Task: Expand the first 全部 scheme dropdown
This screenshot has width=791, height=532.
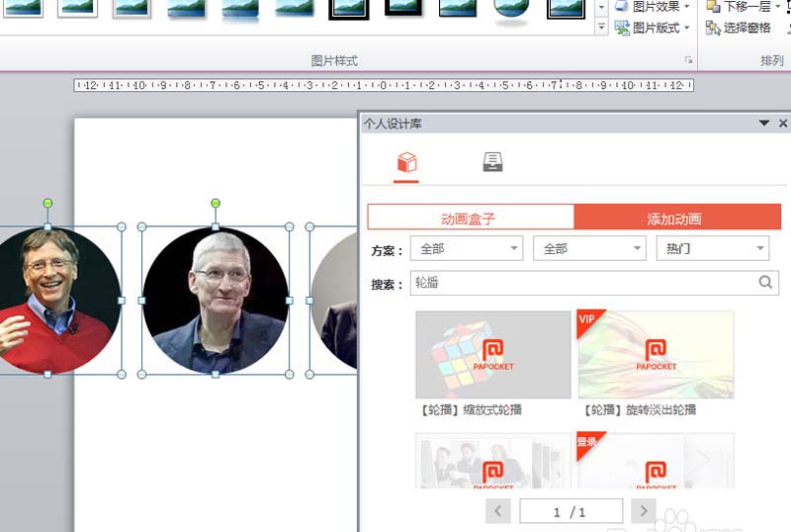Action: coord(467,248)
